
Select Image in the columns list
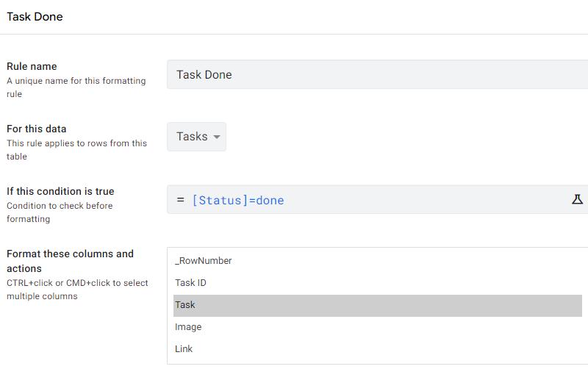pyautogui.click(x=188, y=327)
